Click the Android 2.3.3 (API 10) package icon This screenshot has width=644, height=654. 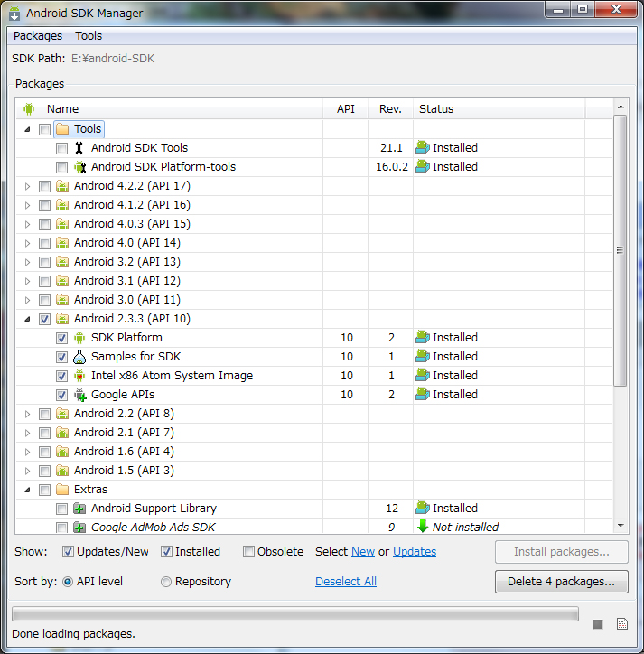pos(62,319)
